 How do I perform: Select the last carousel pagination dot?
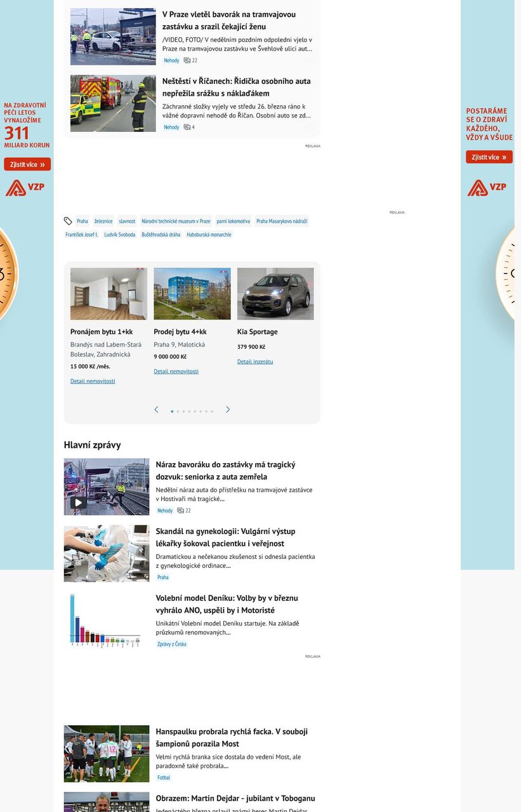(x=212, y=412)
